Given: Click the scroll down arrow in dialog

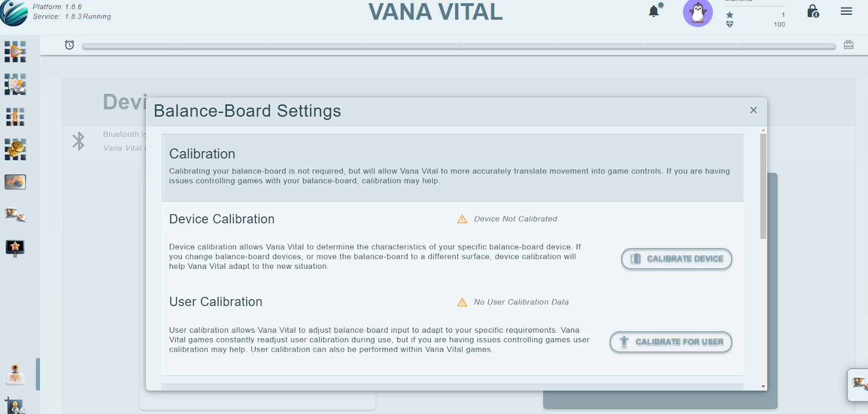Looking at the screenshot, I should point(763,386).
